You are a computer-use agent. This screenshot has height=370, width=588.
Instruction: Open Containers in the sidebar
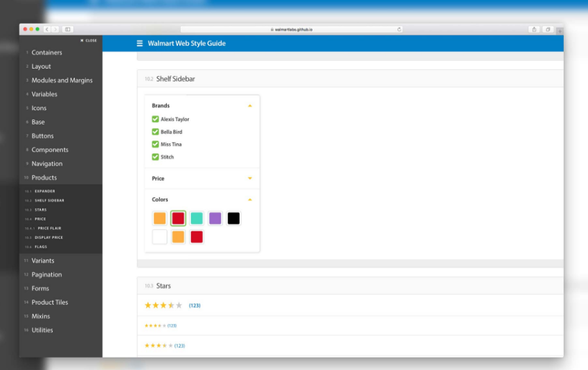point(46,53)
